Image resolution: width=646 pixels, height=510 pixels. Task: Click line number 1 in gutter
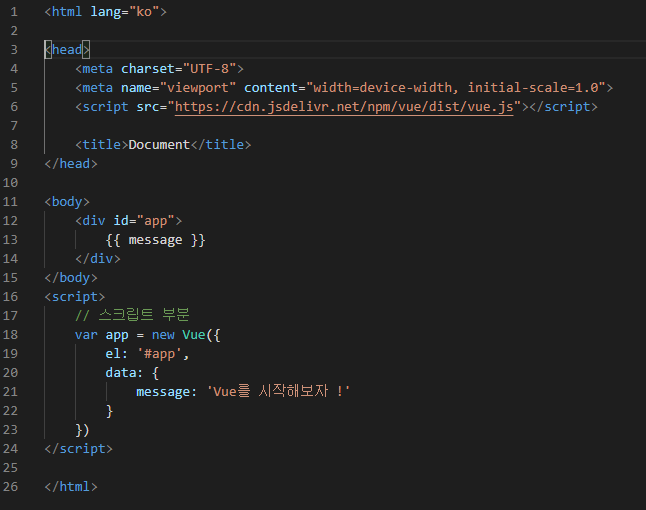pyautogui.click(x=14, y=12)
